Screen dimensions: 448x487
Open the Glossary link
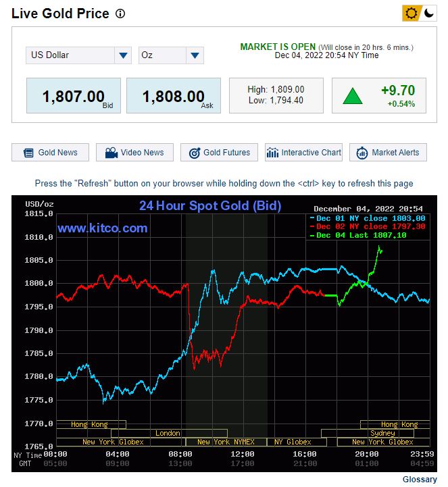click(x=420, y=480)
